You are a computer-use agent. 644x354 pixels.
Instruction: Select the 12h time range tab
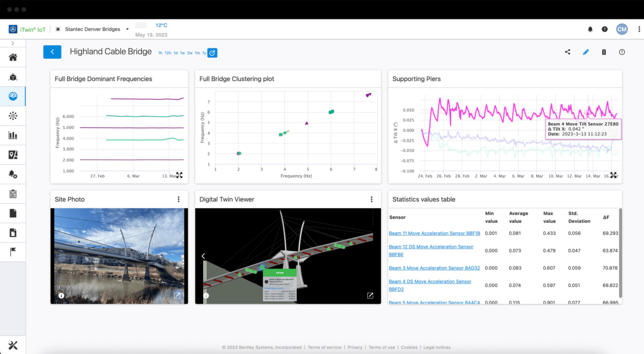[x=167, y=52]
